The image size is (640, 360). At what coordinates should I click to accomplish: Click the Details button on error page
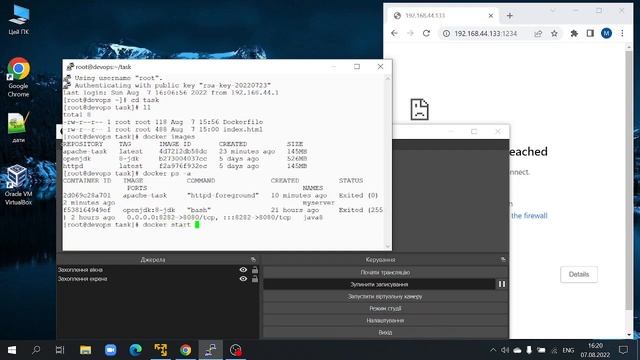click(x=579, y=274)
